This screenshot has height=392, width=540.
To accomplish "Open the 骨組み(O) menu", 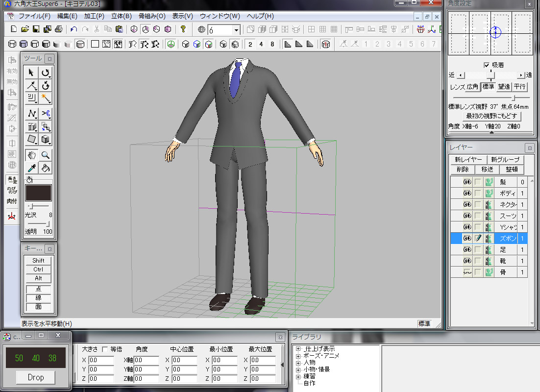I will (151, 16).
